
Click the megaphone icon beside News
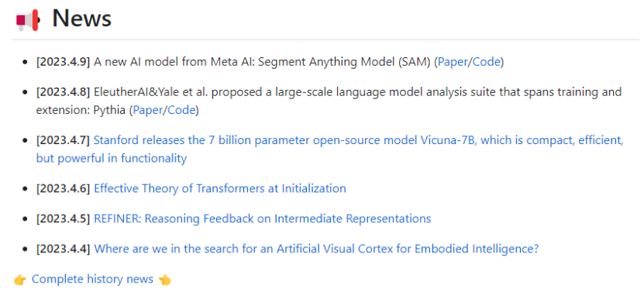(x=28, y=20)
